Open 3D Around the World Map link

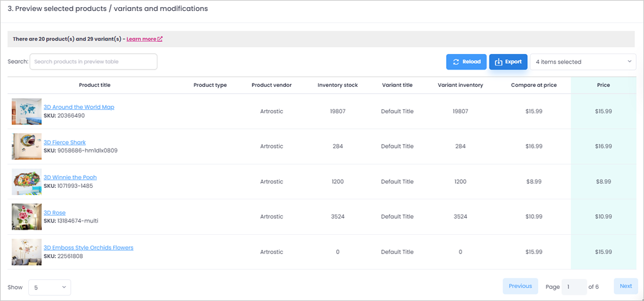[x=79, y=107]
